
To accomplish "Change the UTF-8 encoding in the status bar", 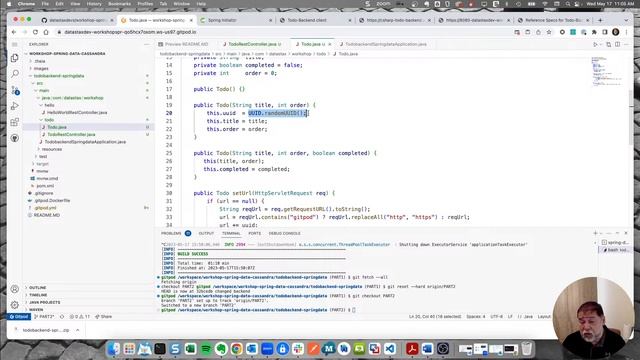I will point(496,317).
